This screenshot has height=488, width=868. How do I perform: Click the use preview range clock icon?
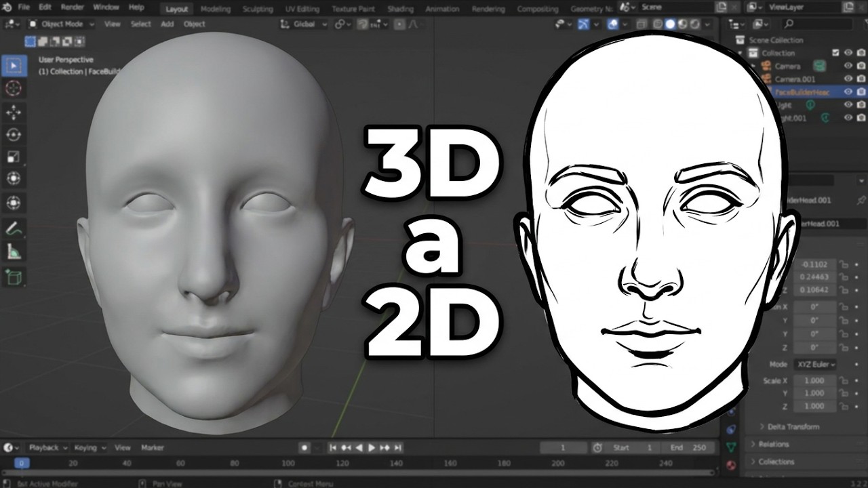[597, 447]
